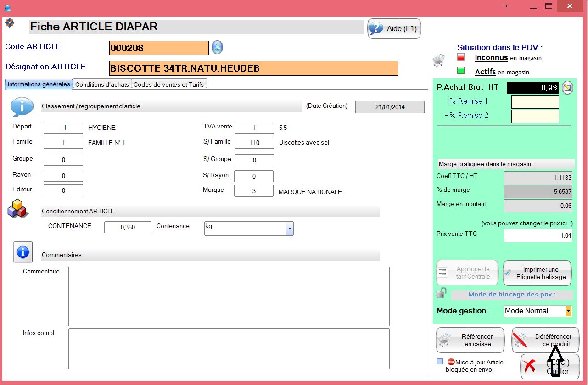Click the search icon beside Code ARTICLE
Image resolution: width=588 pixels, height=385 pixels.
point(217,47)
